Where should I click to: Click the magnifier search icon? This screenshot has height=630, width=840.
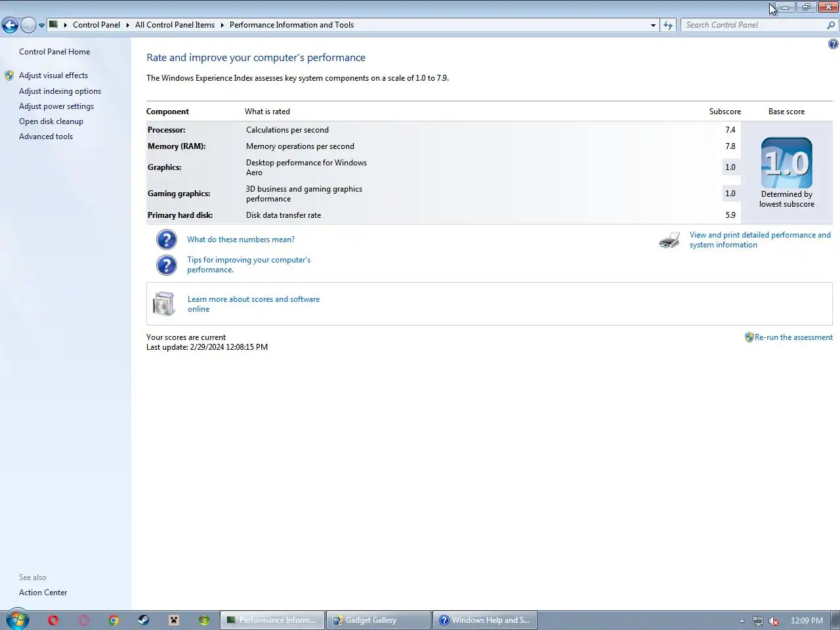[831, 25]
